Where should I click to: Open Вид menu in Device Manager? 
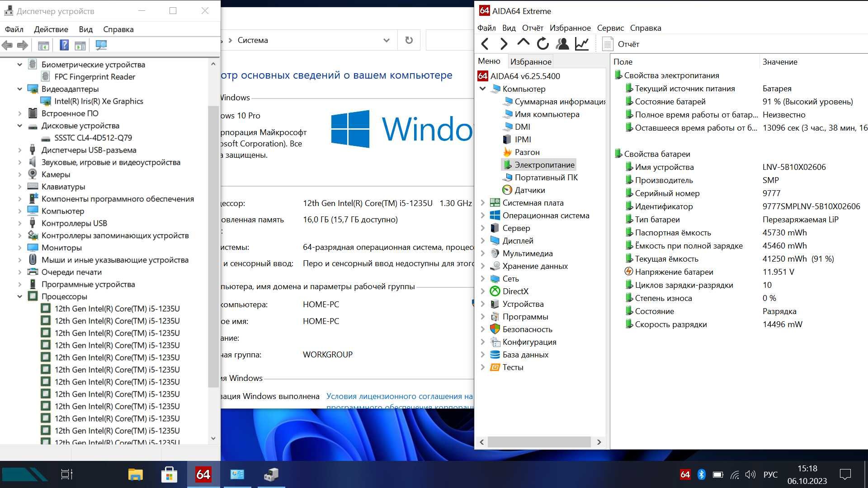85,29
